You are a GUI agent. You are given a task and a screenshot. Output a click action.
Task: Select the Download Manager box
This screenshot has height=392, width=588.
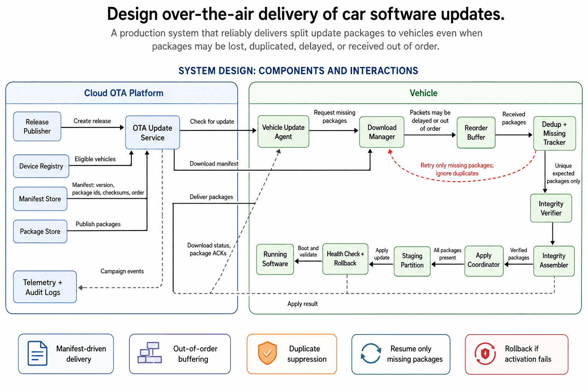point(382,132)
